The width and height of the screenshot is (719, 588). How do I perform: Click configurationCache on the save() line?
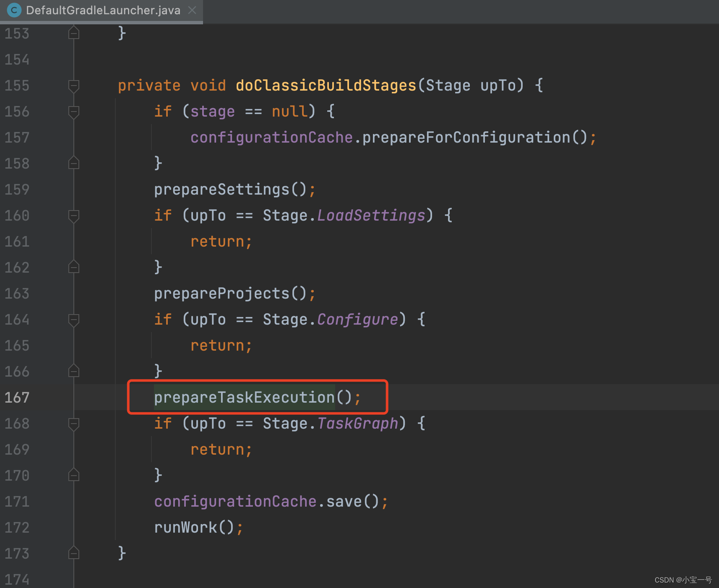click(x=235, y=501)
